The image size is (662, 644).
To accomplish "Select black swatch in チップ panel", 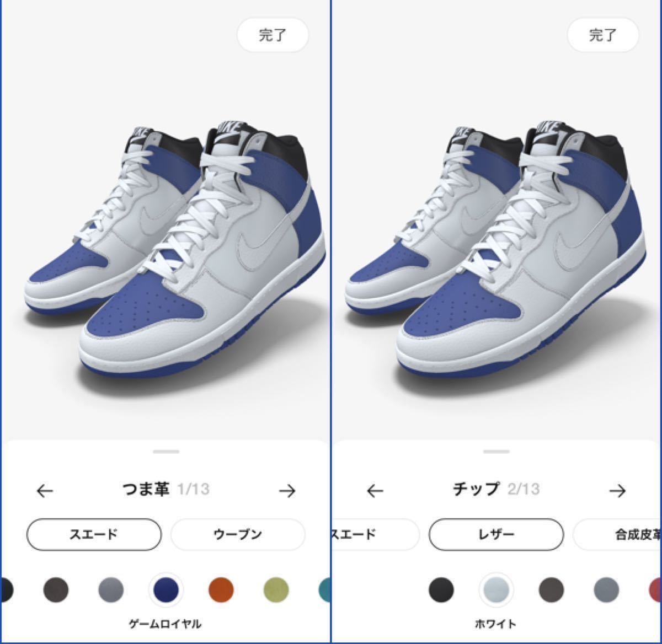I will pyautogui.click(x=441, y=589).
